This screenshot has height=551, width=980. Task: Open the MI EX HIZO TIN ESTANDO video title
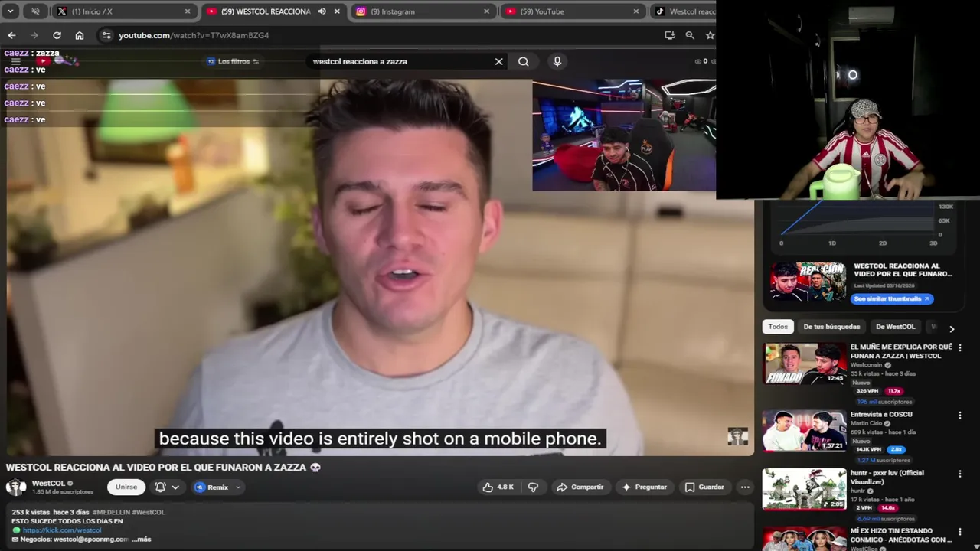click(901, 535)
